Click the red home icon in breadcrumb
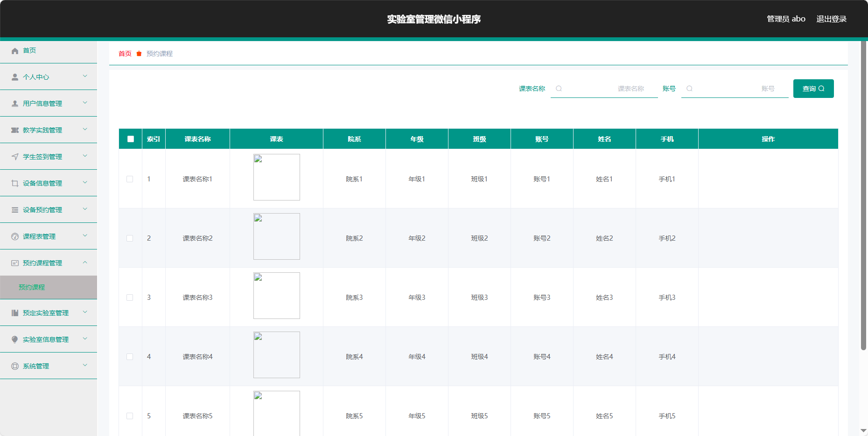The width and height of the screenshot is (868, 436). click(x=139, y=54)
